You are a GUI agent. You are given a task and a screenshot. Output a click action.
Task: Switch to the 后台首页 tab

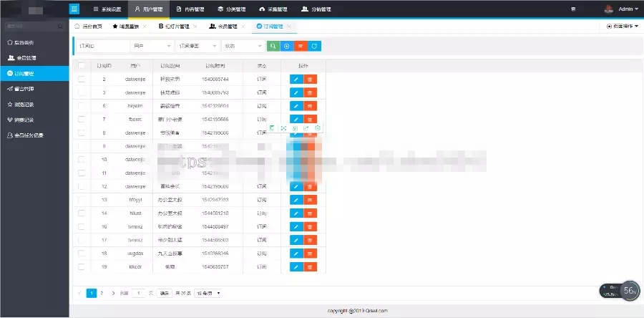(88, 26)
